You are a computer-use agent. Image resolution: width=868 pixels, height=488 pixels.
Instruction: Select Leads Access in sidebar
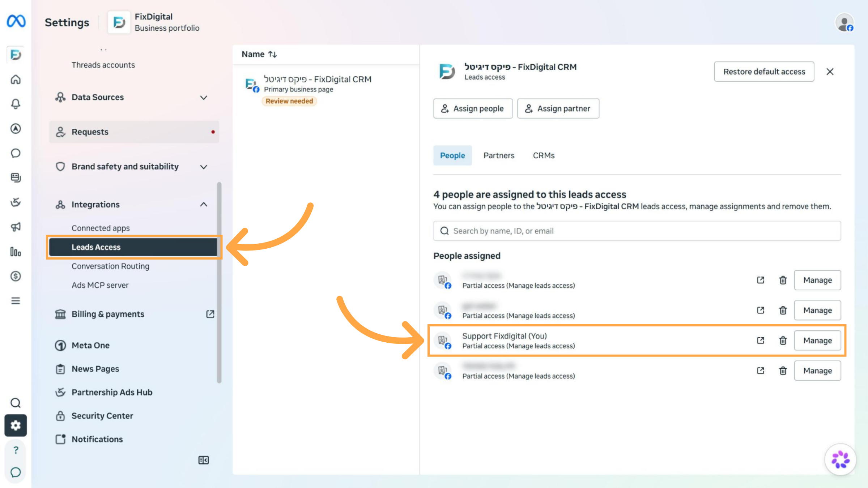click(133, 247)
